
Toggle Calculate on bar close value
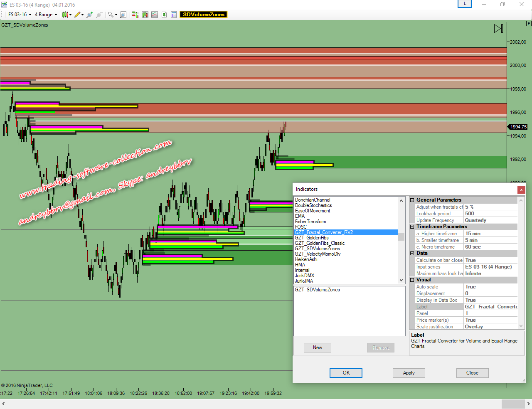(490, 260)
